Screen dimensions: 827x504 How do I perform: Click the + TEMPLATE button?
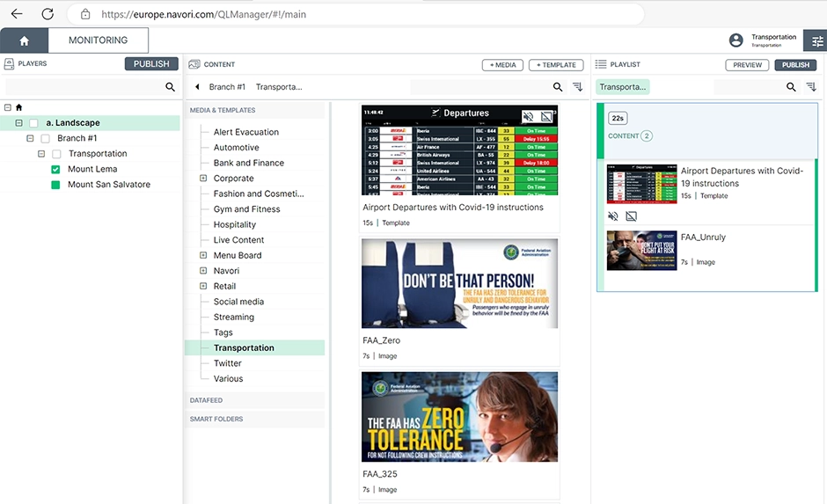pyautogui.click(x=556, y=65)
